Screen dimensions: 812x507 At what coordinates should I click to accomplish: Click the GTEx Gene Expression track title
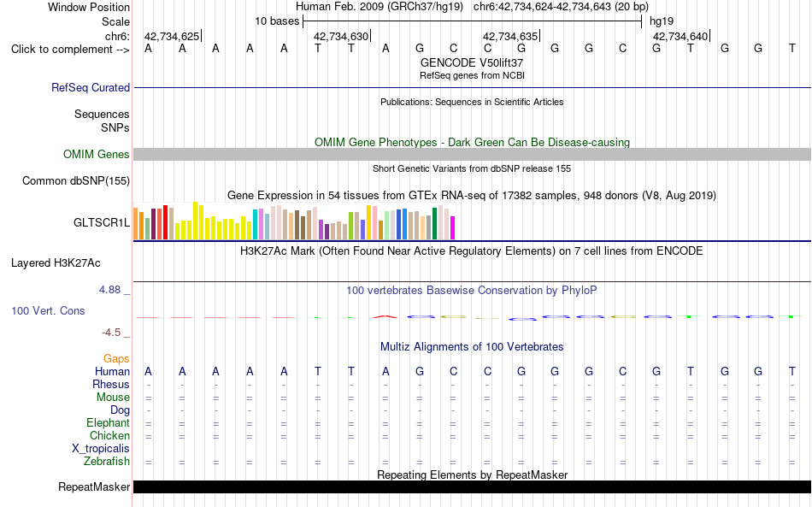[472, 195]
